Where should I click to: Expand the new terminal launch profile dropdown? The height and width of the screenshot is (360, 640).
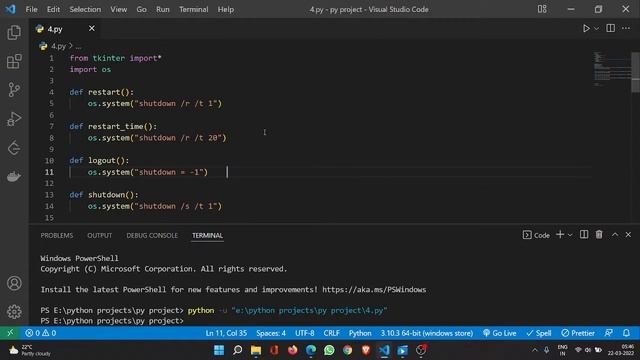(570, 235)
